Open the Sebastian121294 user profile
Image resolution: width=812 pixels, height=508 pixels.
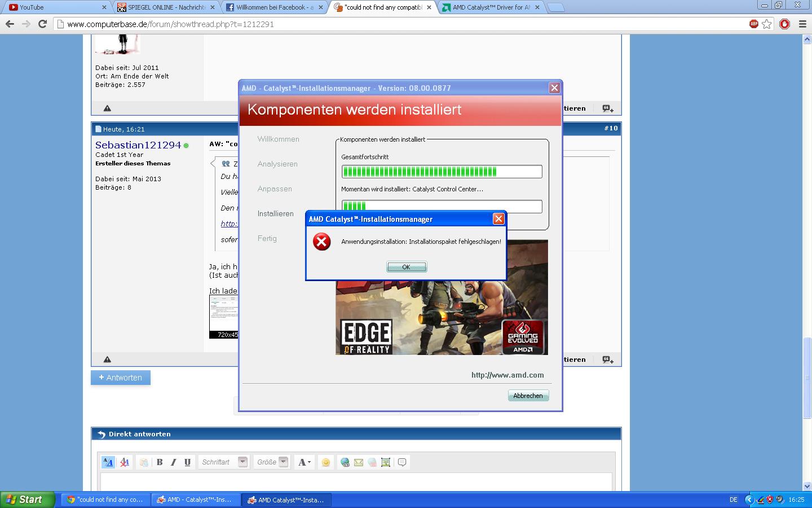[x=138, y=145]
